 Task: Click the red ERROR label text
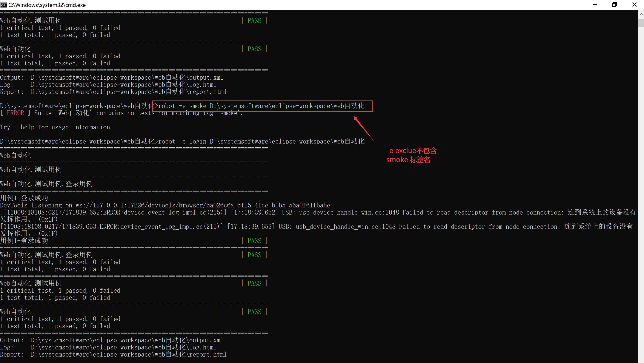pyautogui.click(x=15, y=113)
